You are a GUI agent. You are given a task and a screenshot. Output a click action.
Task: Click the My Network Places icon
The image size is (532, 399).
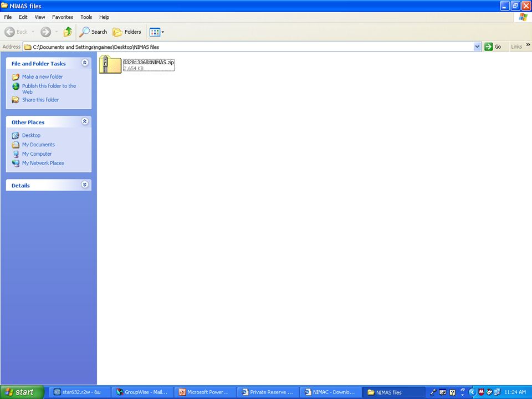pos(16,163)
